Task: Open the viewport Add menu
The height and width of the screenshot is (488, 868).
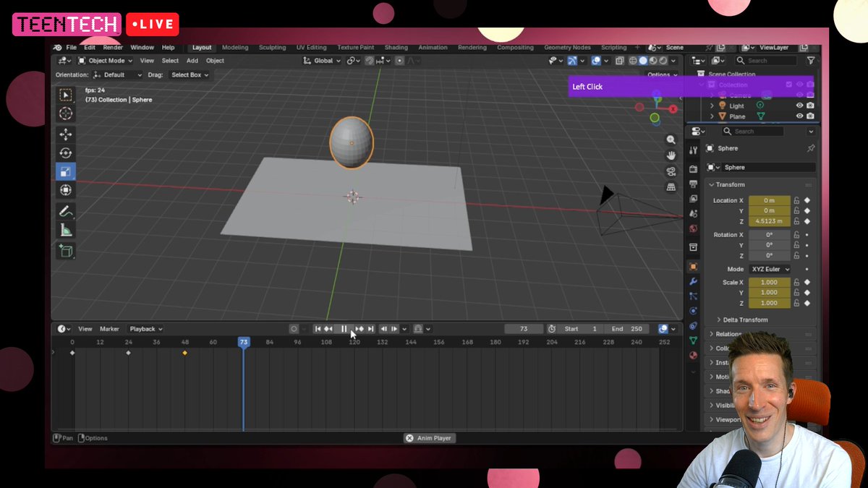Action: (x=192, y=61)
